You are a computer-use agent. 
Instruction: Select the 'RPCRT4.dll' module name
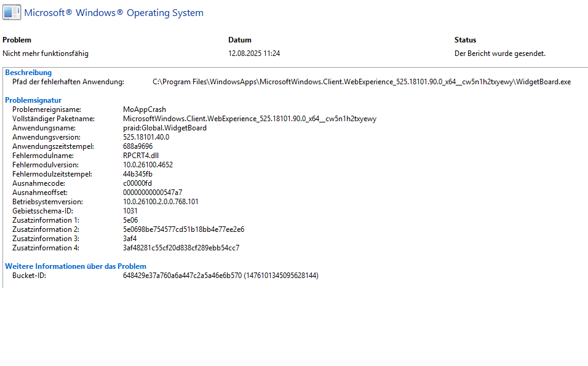click(x=141, y=156)
